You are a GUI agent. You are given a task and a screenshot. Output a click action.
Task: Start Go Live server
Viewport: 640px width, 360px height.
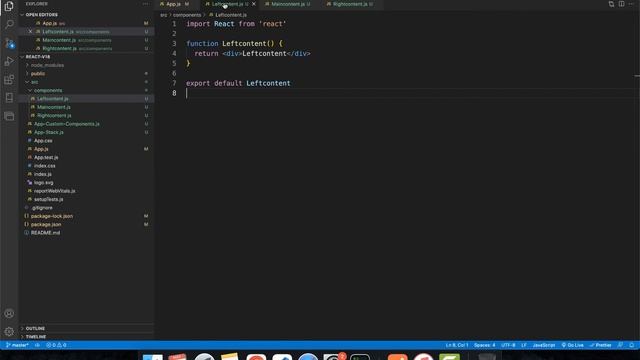(x=573, y=345)
